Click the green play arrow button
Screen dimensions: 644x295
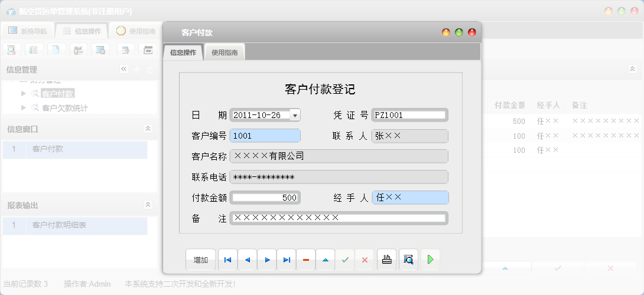[430, 260]
